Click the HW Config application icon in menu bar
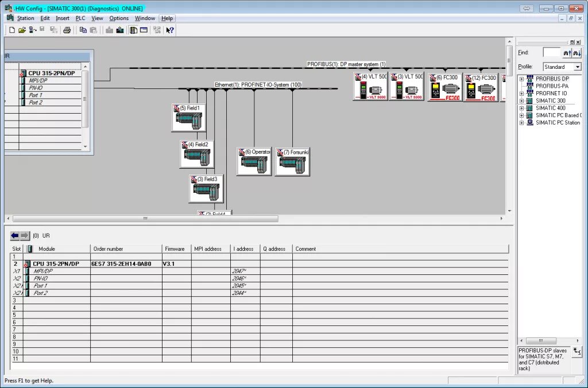This screenshot has width=588, height=388. click(x=10, y=18)
